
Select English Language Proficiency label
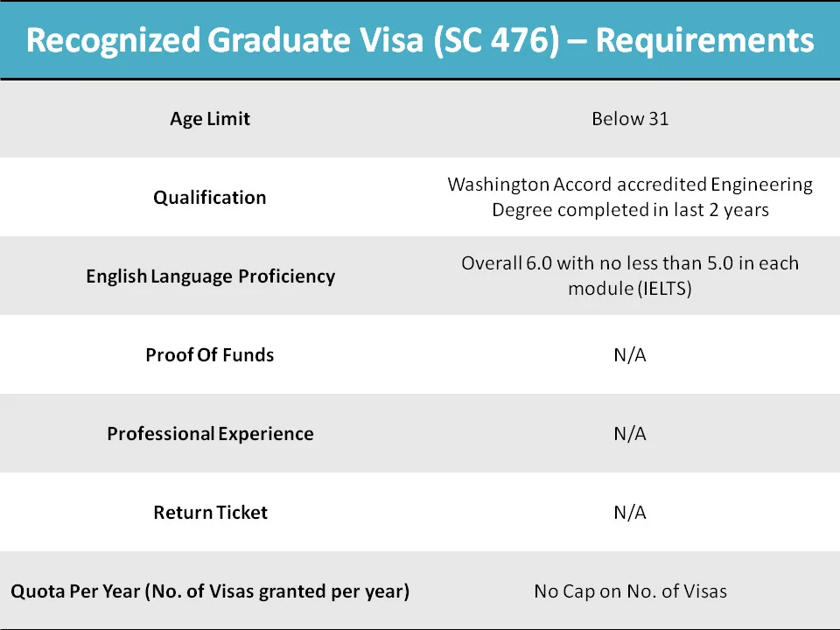pyautogui.click(x=211, y=276)
